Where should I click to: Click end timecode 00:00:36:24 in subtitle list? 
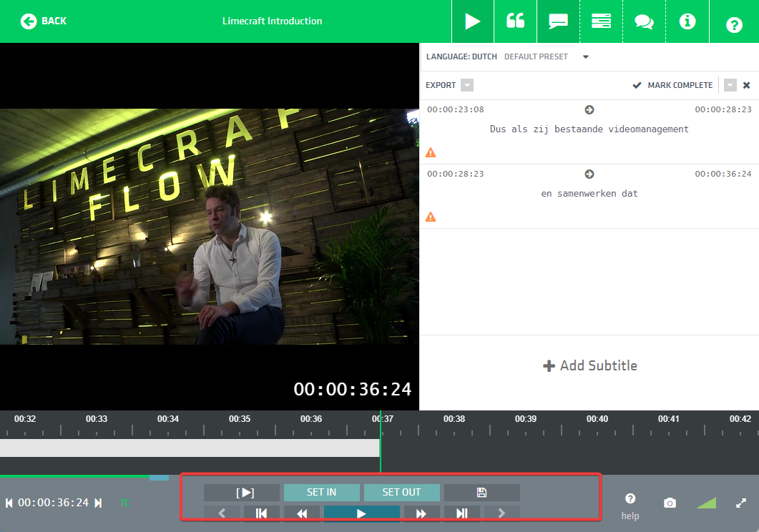click(723, 174)
